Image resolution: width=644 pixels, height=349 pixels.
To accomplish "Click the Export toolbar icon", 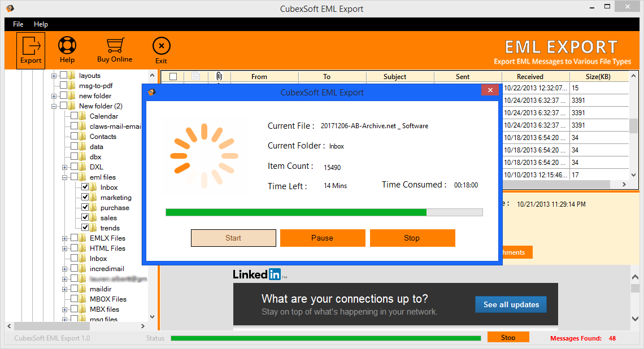I will click(x=31, y=50).
